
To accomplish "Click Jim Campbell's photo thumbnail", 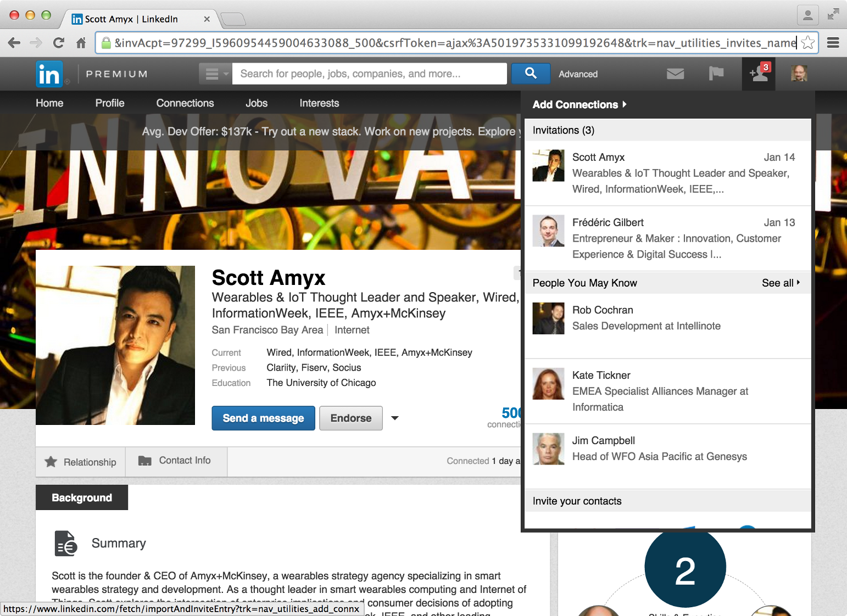I will (548, 449).
